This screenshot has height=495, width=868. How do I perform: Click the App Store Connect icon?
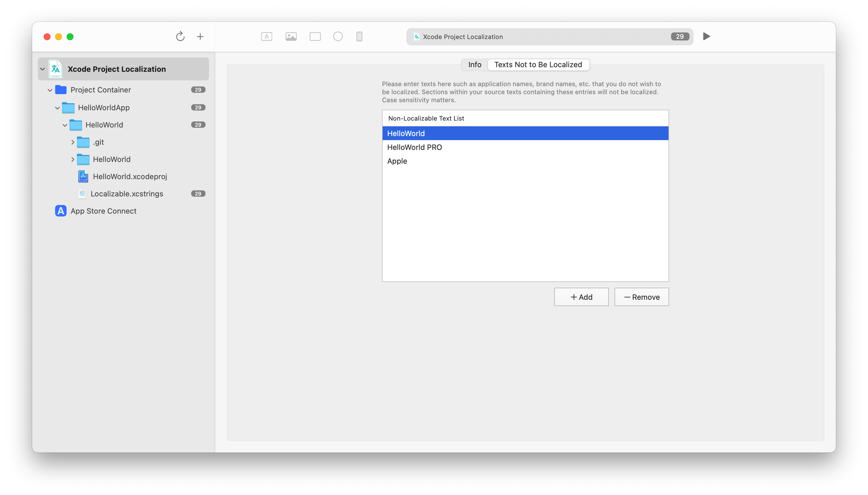(61, 211)
